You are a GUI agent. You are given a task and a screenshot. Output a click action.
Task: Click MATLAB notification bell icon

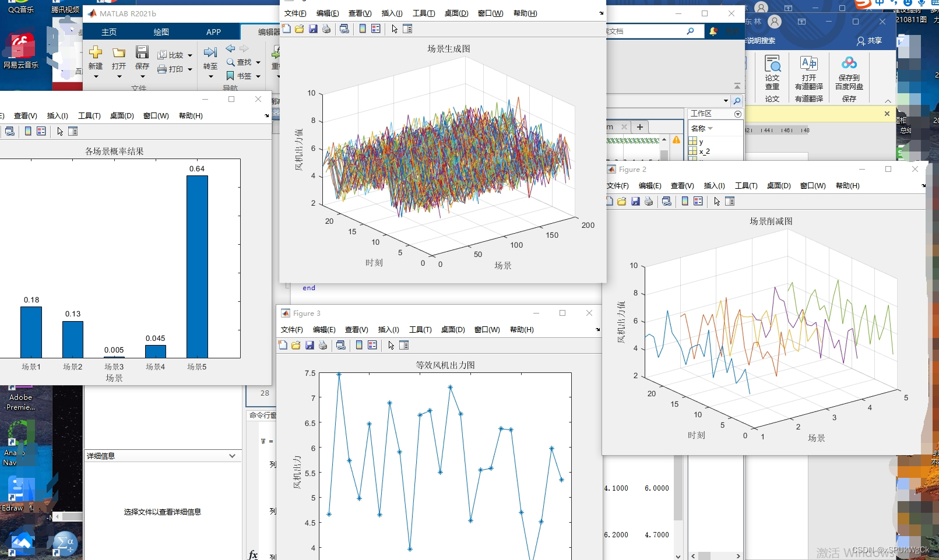(713, 31)
